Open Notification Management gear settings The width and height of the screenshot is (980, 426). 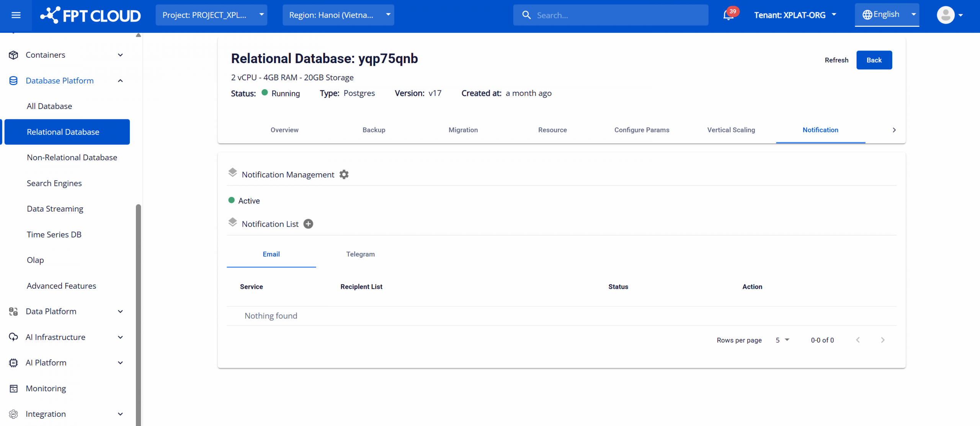tap(344, 175)
